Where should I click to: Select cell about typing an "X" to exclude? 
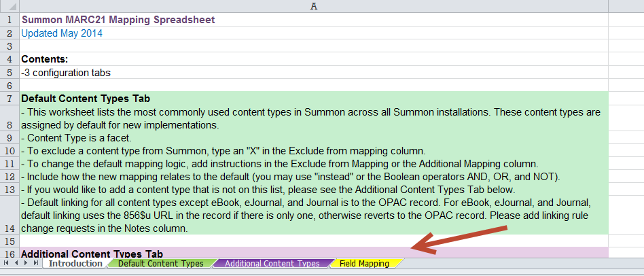pos(314,151)
